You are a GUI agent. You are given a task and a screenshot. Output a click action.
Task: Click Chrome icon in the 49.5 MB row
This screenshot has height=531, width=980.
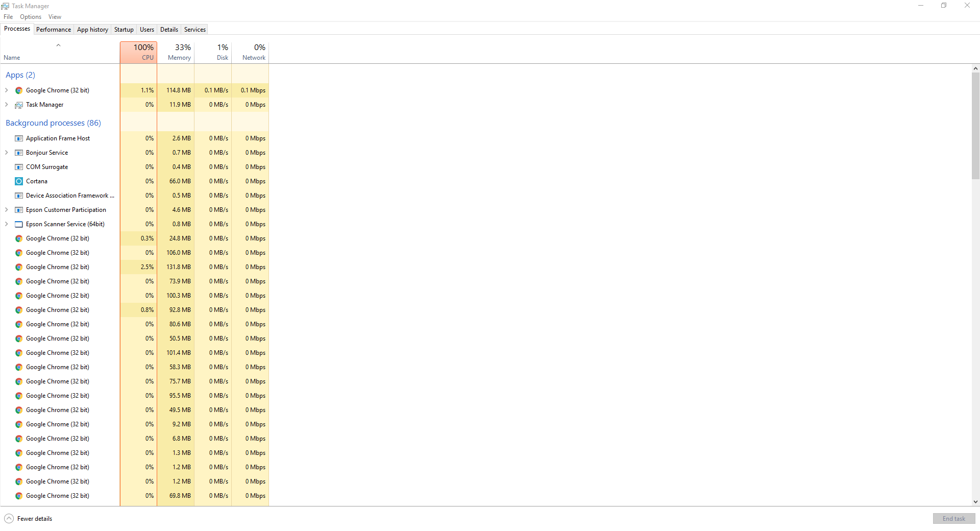tap(19, 410)
